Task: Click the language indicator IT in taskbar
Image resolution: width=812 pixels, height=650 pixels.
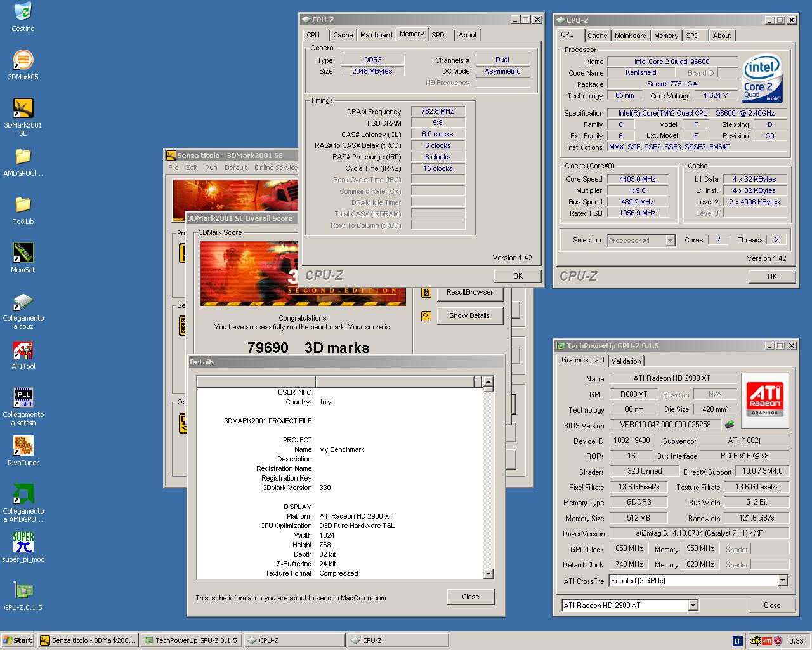Action: point(737,641)
